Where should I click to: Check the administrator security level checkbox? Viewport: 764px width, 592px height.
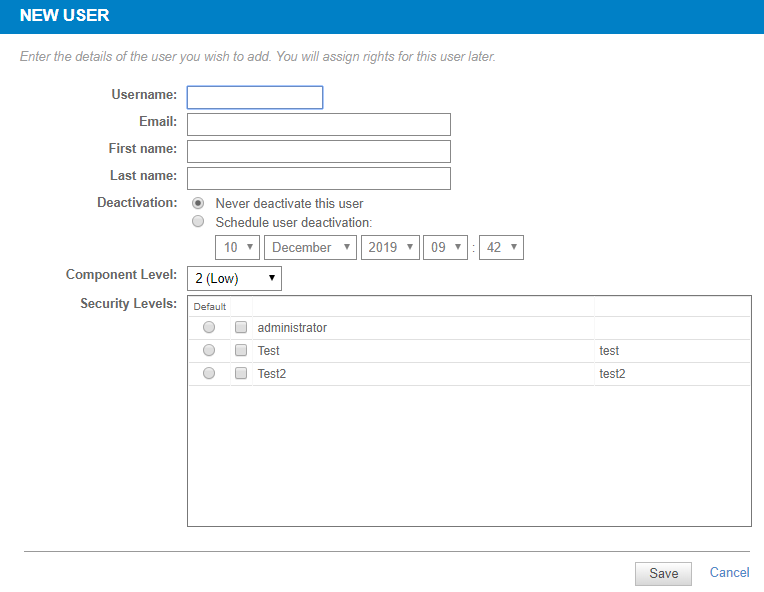tap(241, 327)
